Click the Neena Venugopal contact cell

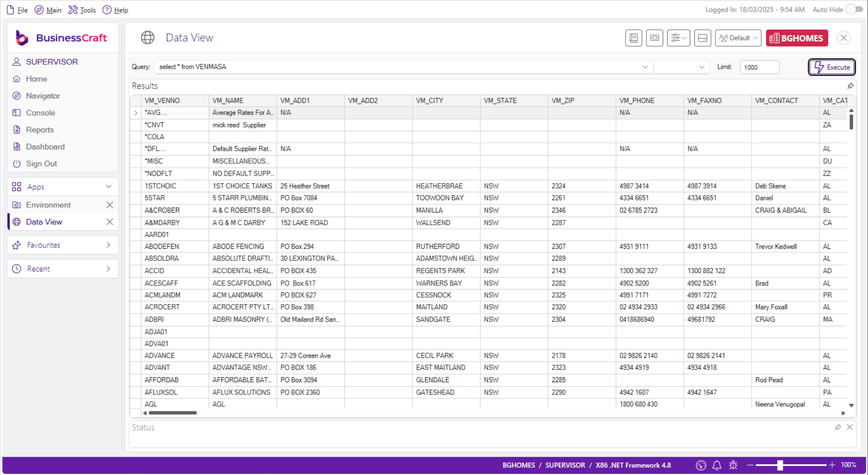tap(785, 404)
